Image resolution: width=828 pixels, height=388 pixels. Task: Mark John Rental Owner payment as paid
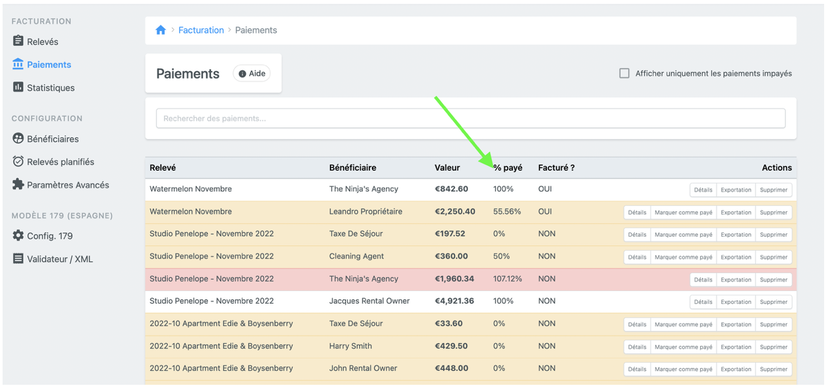[x=683, y=369]
